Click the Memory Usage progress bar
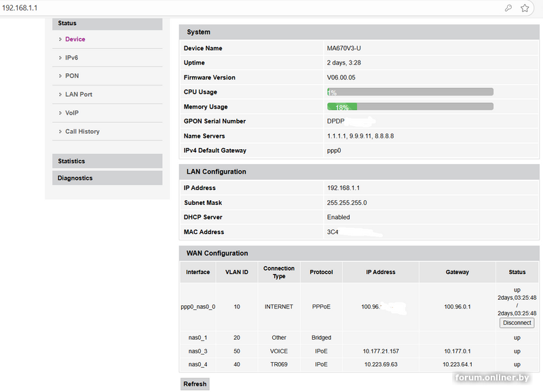Screen dimensions: 543x392 coord(410,107)
